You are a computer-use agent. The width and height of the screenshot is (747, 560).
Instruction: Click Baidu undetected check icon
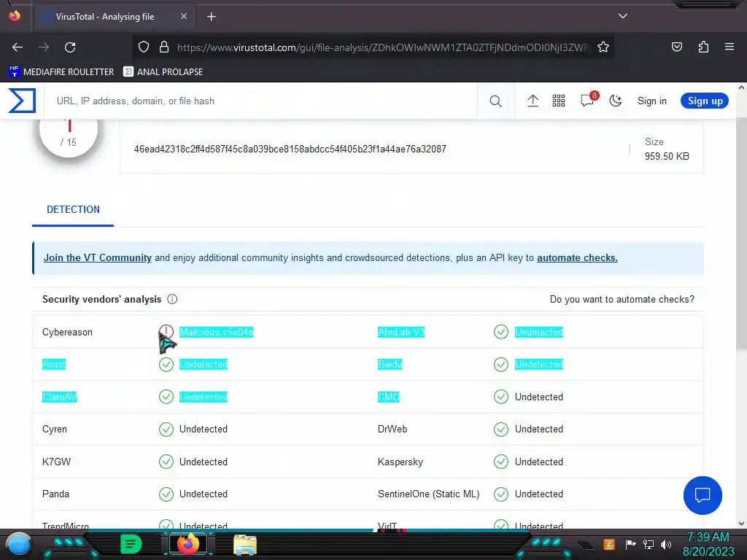[x=500, y=365]
